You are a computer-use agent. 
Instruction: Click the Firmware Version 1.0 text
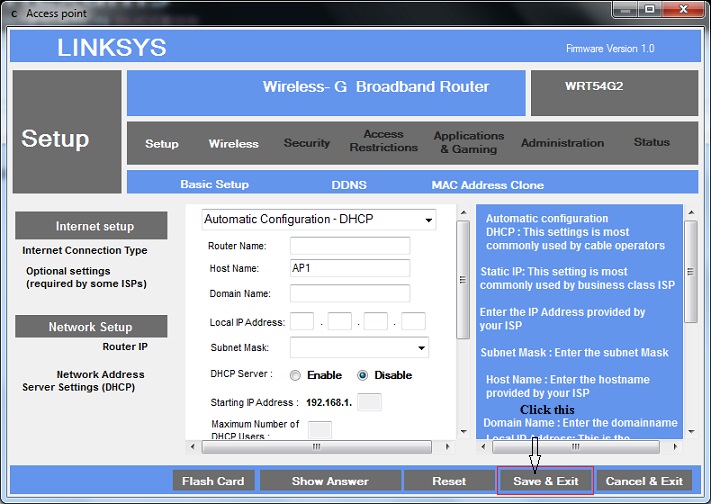[x=610, y=49]
